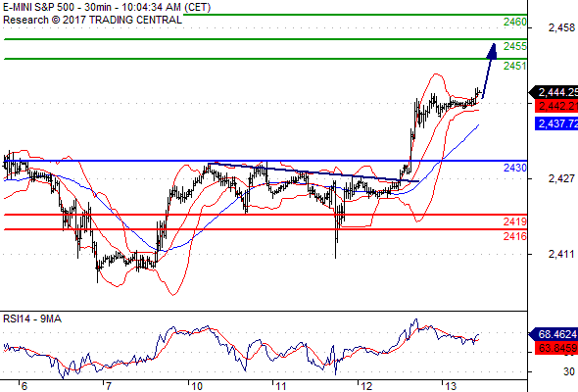The height and width of the screenshot is (392, 578).
Task: Click the 68.4624 RSI value tag
Action: pyautogui.click(x=554, y=335)
